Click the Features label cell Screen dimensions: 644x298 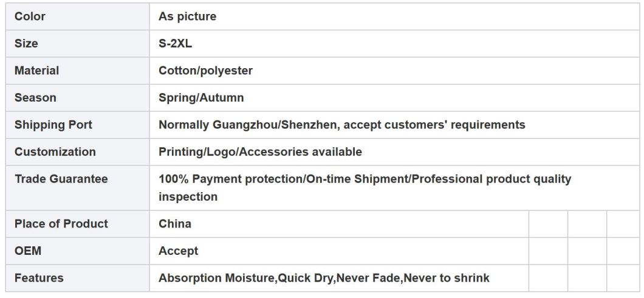[78, 278]
